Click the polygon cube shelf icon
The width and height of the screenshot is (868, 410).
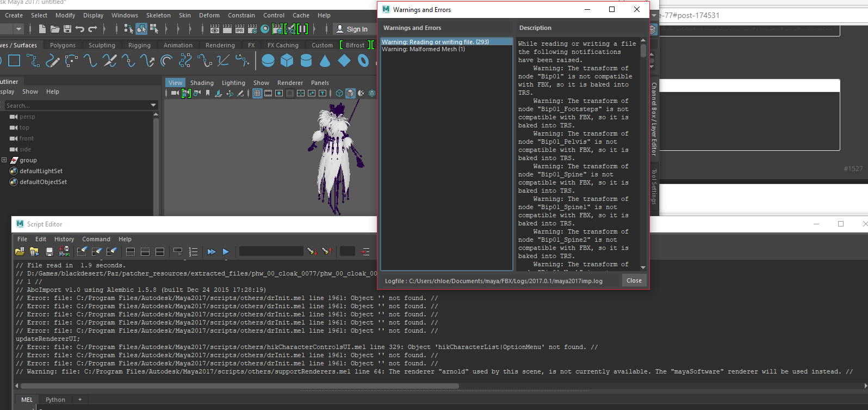coord(287,60)
